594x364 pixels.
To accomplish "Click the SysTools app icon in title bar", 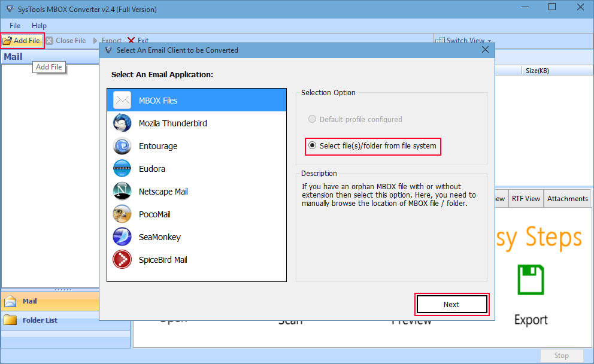I will 10,9.
